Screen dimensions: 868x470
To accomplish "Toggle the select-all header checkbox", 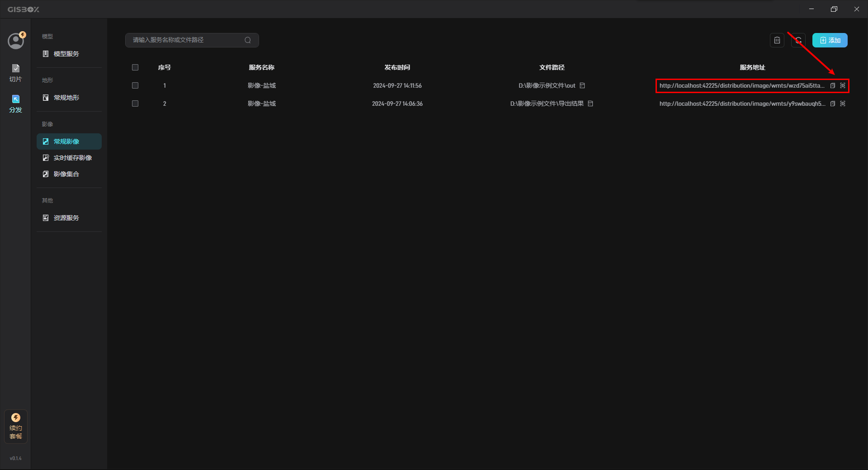I will point(135,67).
